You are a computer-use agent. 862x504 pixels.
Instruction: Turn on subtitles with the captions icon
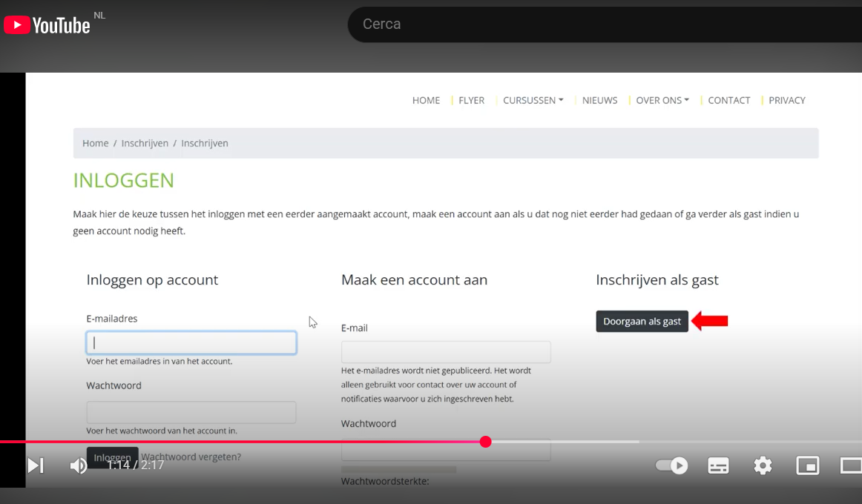(x=718, y=465)
